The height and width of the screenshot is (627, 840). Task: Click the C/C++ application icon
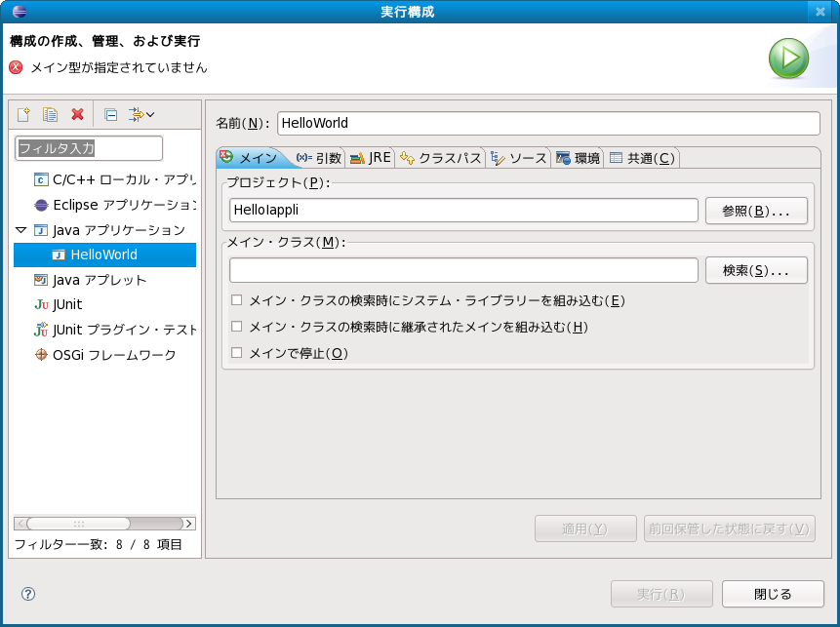pyautogui.click(x=41, y=179)
